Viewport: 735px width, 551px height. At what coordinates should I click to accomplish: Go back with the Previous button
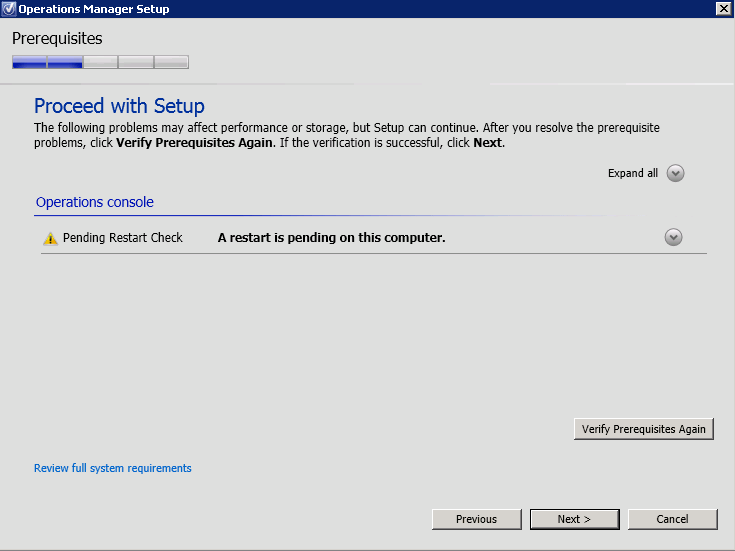476,519
